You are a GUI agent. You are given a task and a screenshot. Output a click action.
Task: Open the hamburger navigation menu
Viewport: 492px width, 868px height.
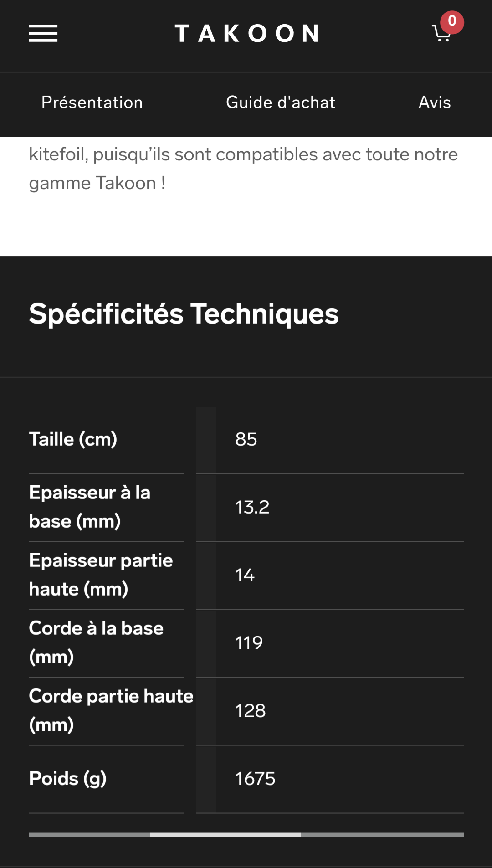click(x=43, y=33)
